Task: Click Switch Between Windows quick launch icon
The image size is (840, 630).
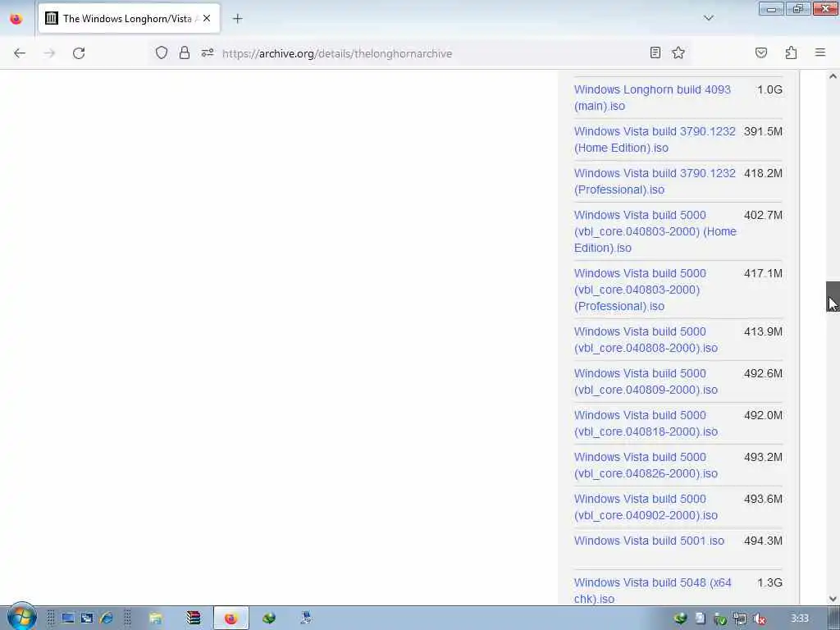Action: pyautogui.click(x=87, y=619)
